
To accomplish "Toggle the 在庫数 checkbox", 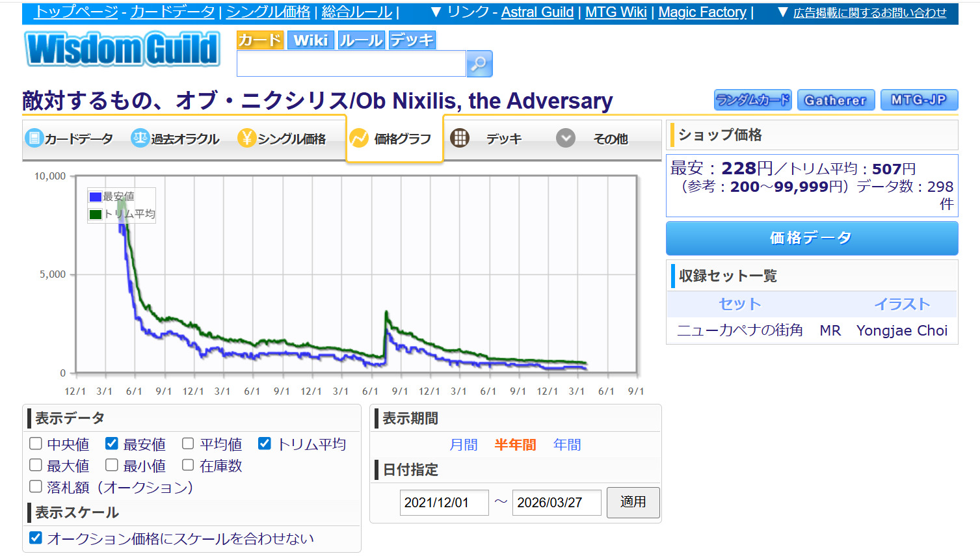I will coord(188,466).
